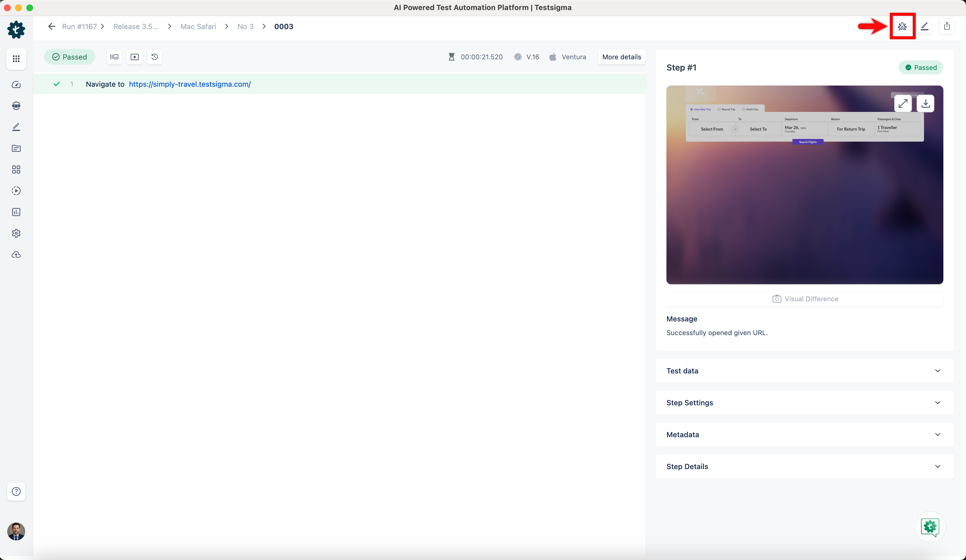
Task: Navigate to Mac Safari breadcrumb
Action: (x=198, y=26)
